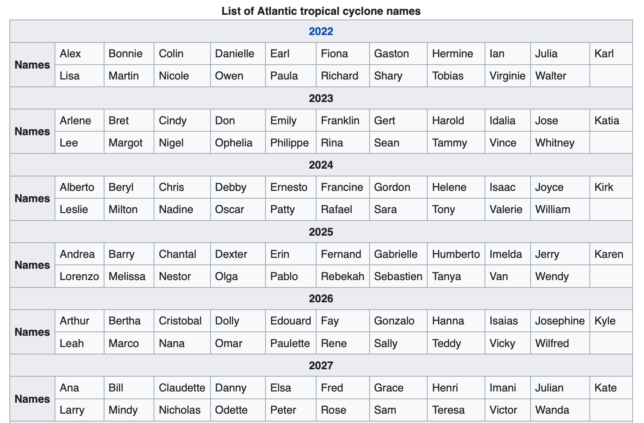Select the 2023 section header
The width and height of the screenshot is (644, 423).
pos(321,98)
